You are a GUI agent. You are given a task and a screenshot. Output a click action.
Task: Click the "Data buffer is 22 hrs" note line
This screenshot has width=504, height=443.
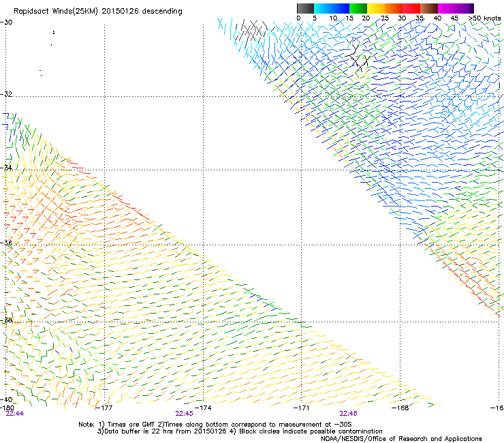click(x=240, y=431)
